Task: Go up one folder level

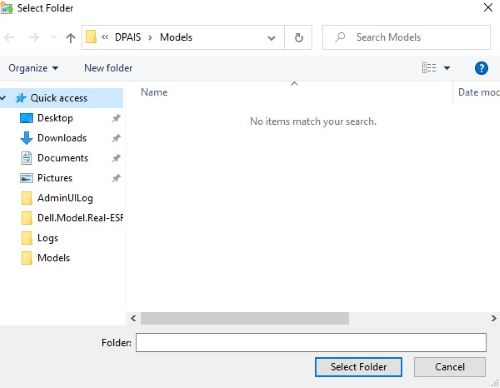Action: 70,38
